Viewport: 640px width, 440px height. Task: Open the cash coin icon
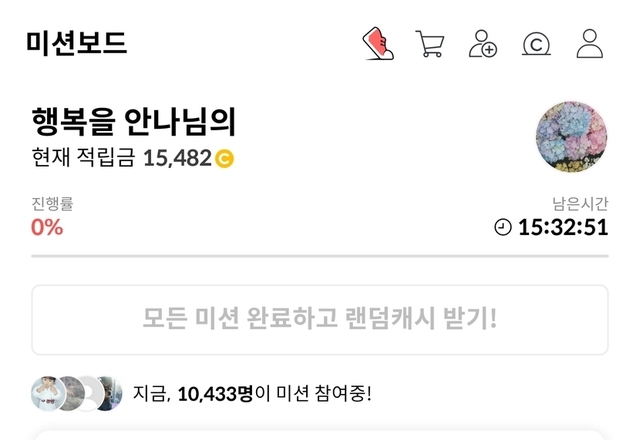click(536, 44)
